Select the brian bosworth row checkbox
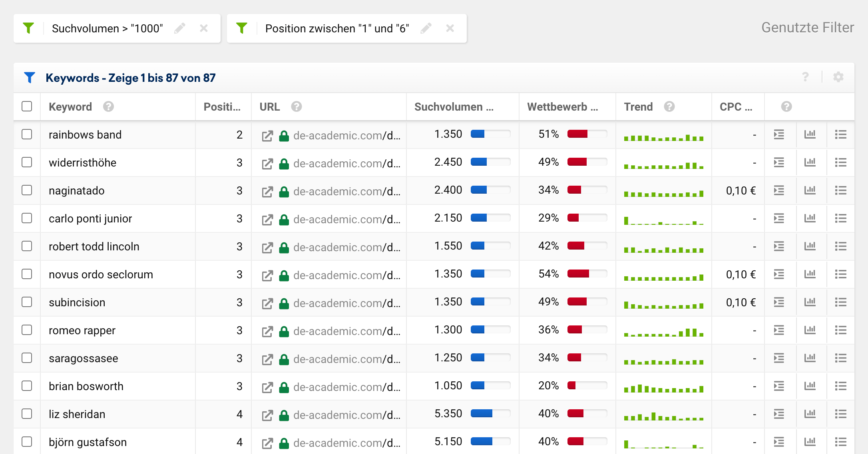The image size is (868, 454). point(27,386)
